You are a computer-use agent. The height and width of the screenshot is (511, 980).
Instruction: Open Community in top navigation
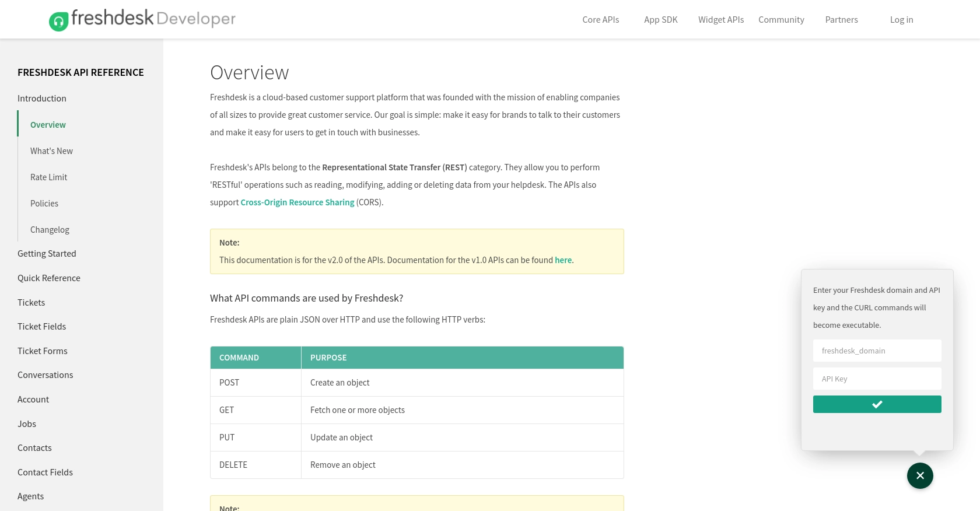(x=781, y=20)
